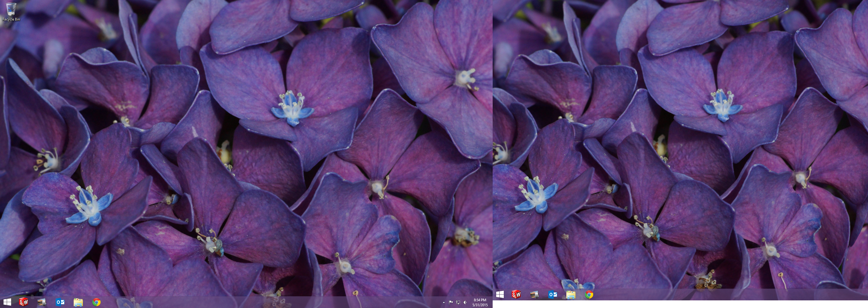Open the Recycle Bin desktop icon
Image resolution: width=868 pixels, height=308 pixels.
[11, 12]
